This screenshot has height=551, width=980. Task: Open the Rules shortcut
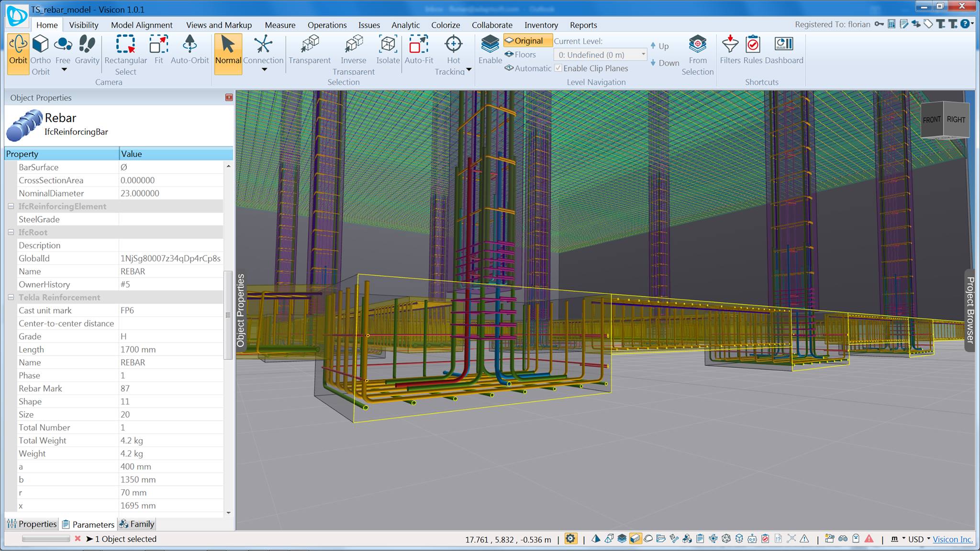753,50
